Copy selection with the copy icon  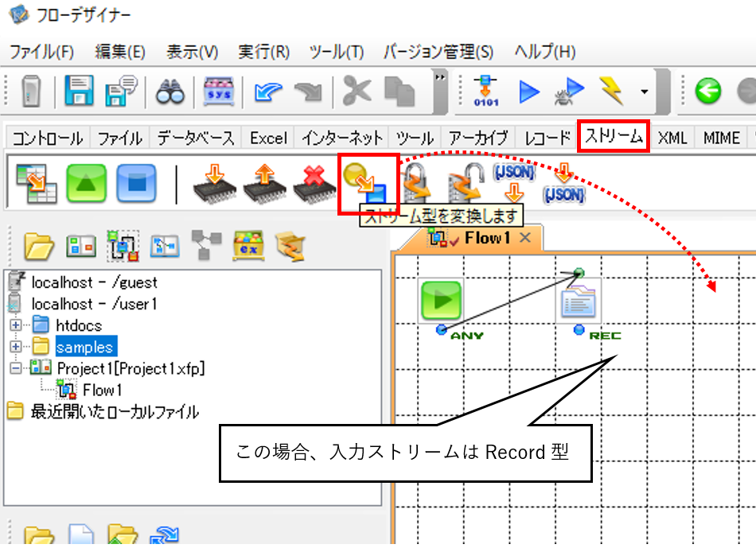[x=399, y=91]
